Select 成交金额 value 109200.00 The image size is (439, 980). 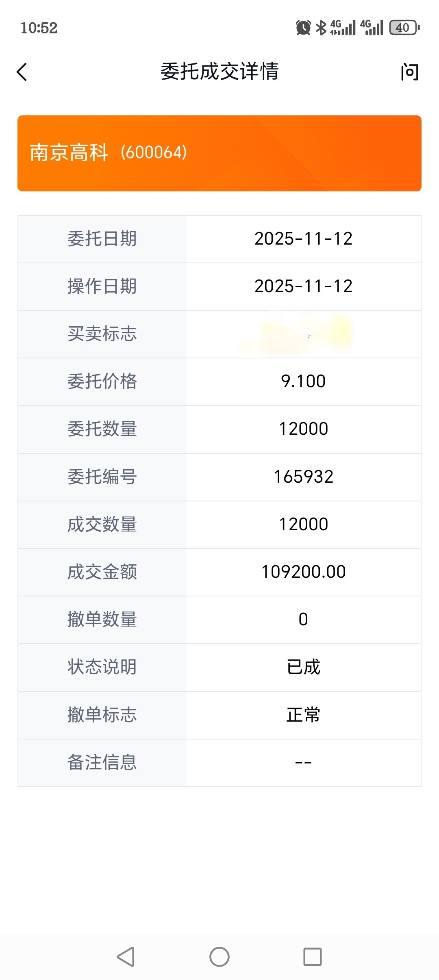[x=303, y=572]
